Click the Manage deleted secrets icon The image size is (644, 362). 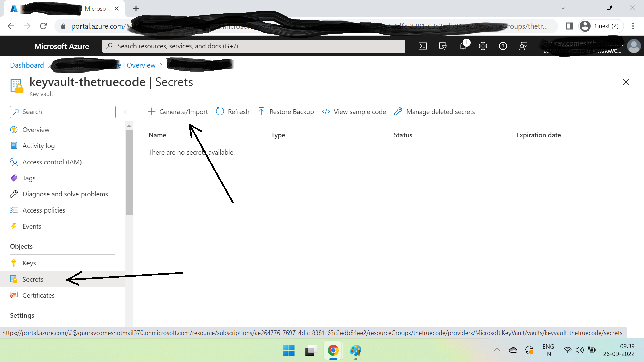point(398,111)
